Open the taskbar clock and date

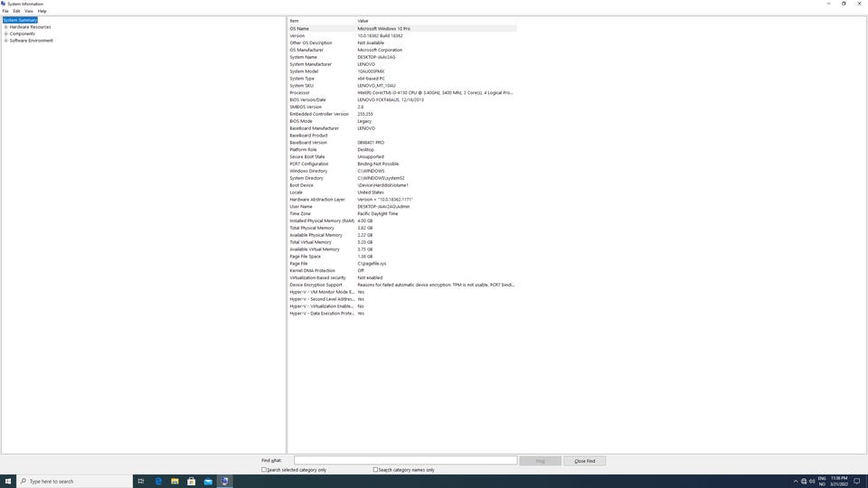pyautogui.click(x=839, y=482)
